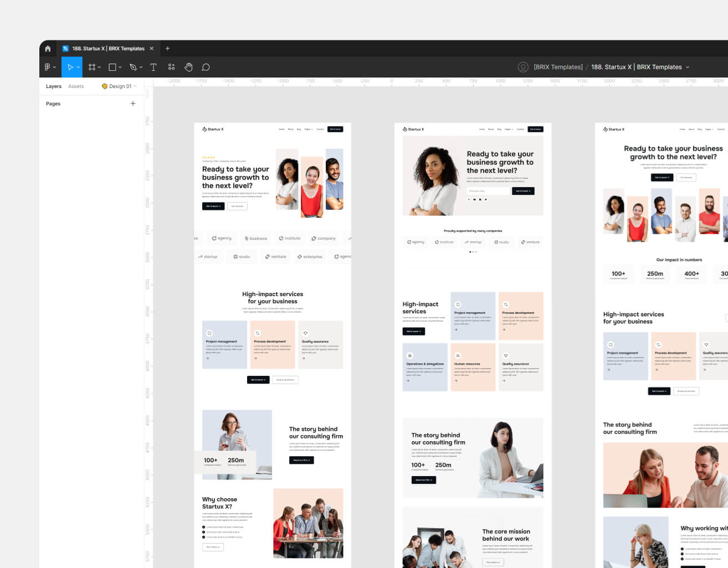Click Operations & delegations card in second frame
This screenshot has height=568, width=728.
425,367
